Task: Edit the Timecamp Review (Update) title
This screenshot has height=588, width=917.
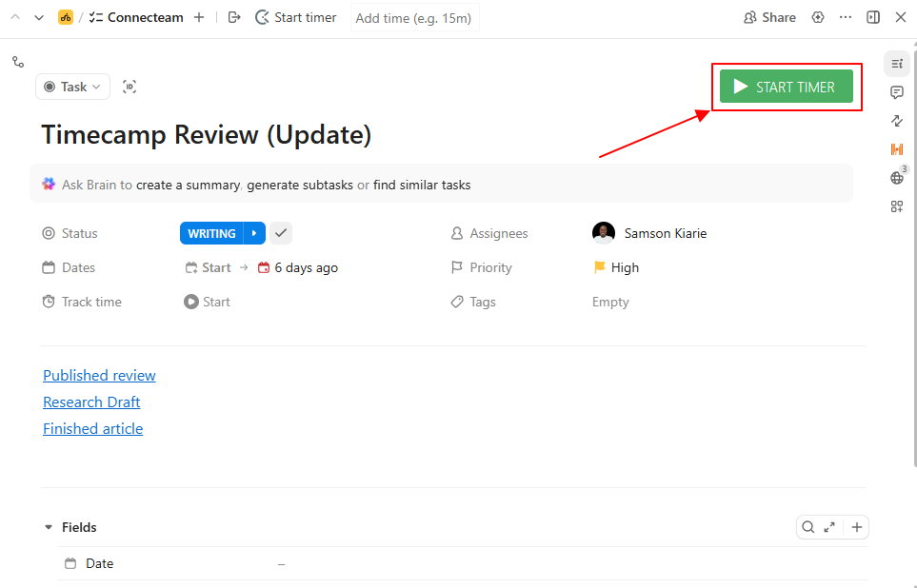Action: pos(207,135)
